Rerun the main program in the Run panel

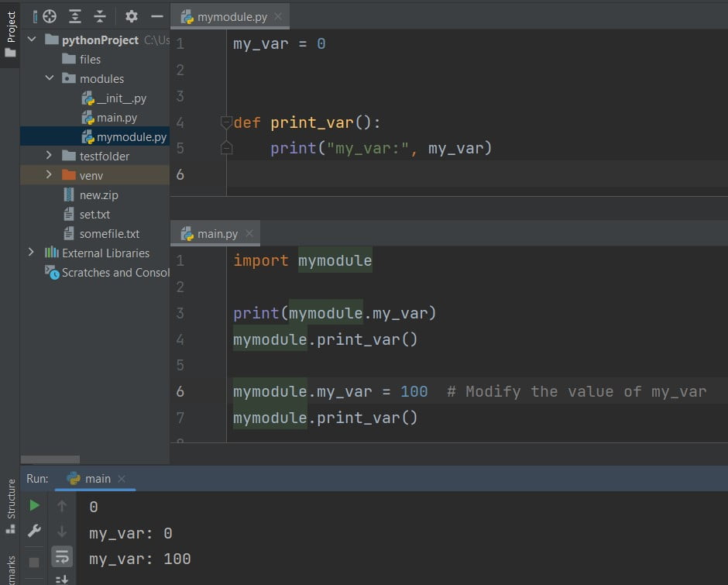tap(34, 505)
